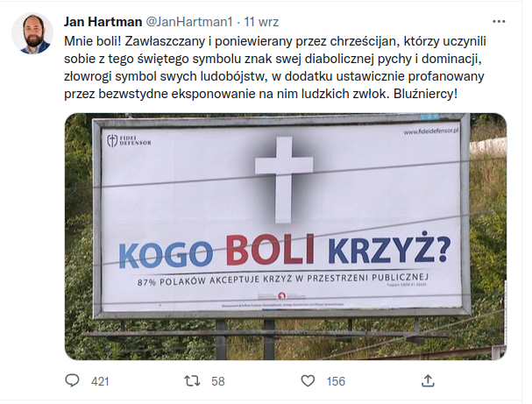Click the red BOLI word on billboard
Screen dimensions: 532x404
[x=271, y=249]
